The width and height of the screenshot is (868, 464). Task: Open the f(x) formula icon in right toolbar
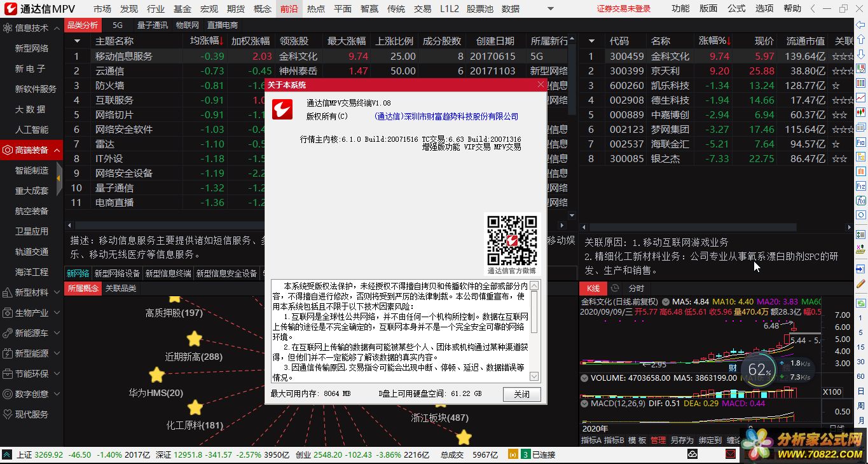[x=861, y=201]
